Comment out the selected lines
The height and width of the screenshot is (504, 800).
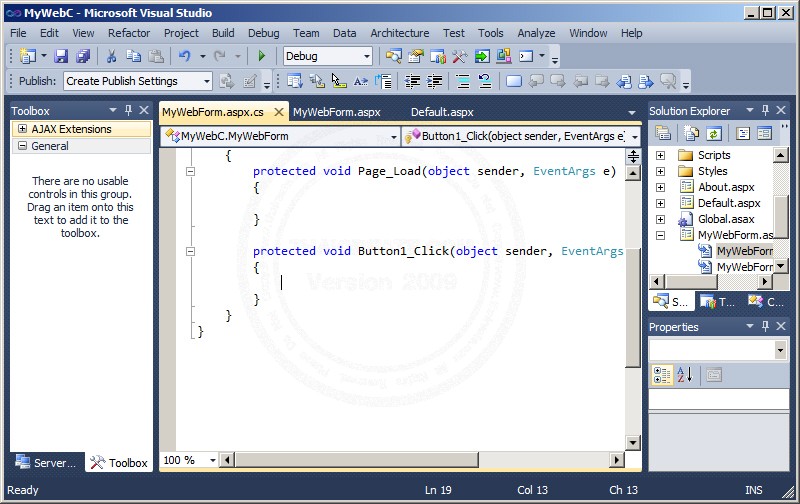[463, 81]
